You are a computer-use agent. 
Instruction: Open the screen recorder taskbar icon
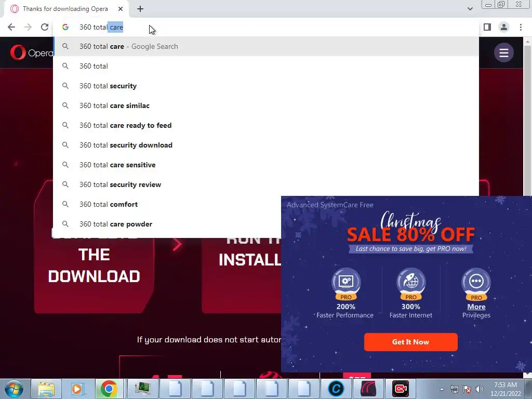point(401,389)
